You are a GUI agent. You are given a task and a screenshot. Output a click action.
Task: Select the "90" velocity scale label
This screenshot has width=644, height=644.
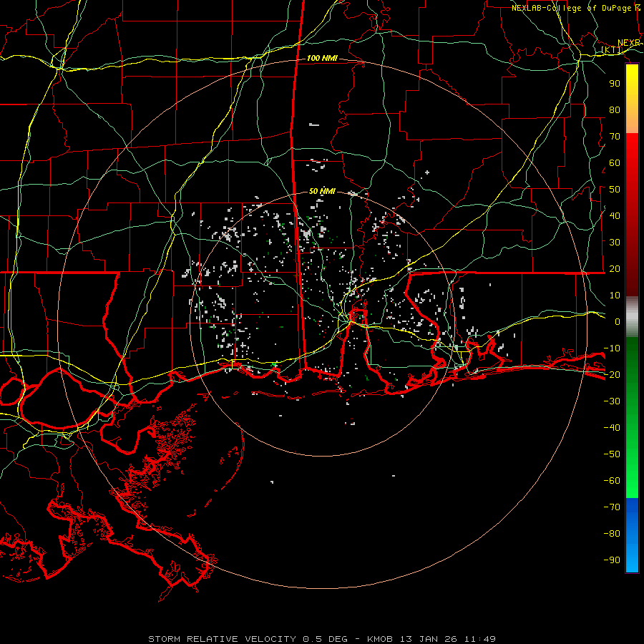[x=615, y=84]
